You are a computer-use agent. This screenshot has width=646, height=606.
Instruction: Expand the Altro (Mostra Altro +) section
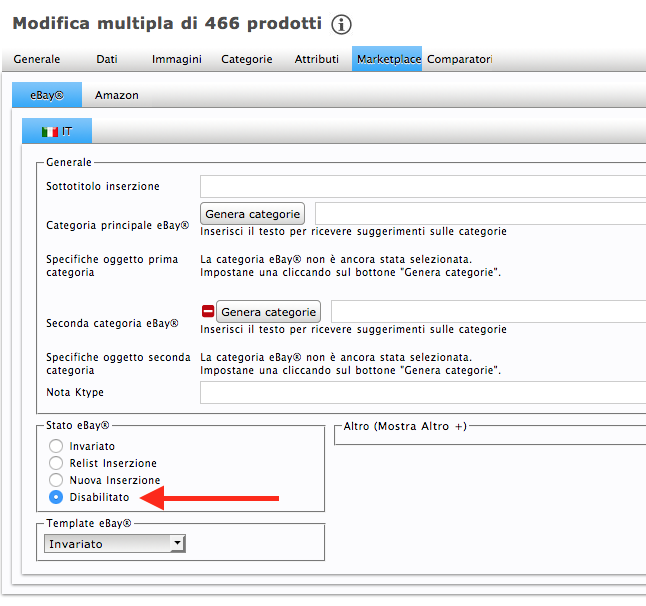[405, 426]
